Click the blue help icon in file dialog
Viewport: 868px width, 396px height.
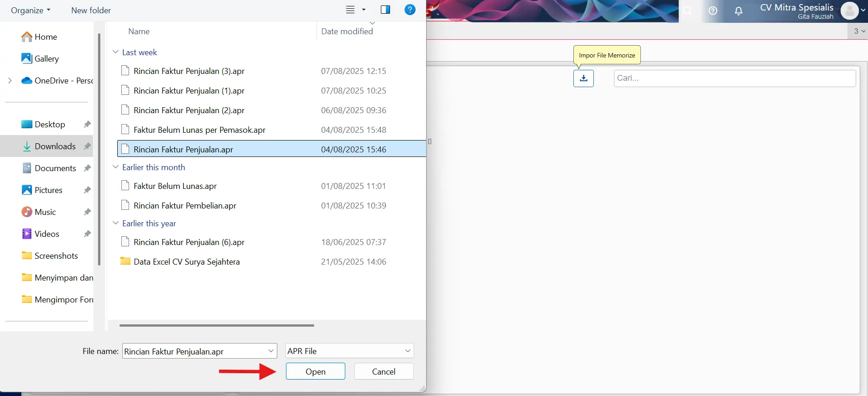point(410,10)
